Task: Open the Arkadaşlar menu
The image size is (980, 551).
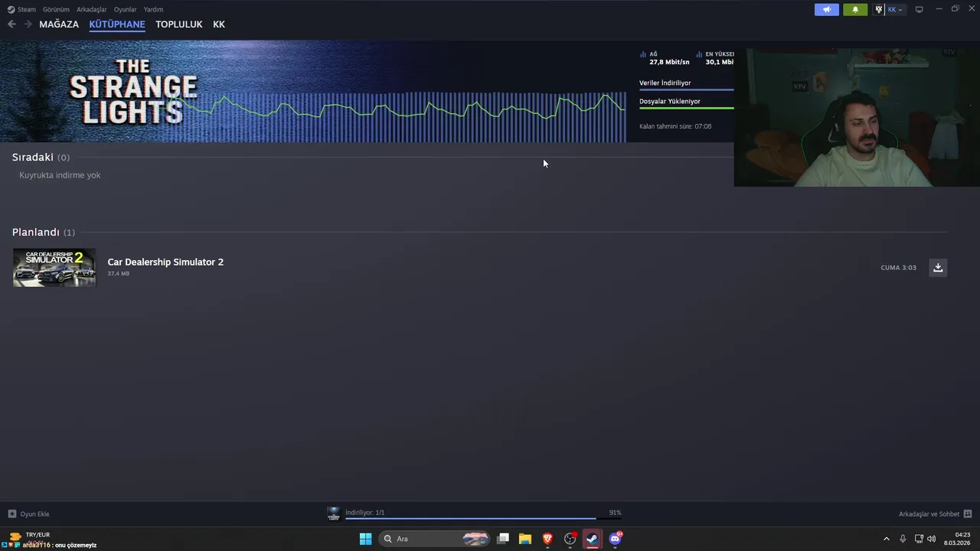Action: (91, 9)
